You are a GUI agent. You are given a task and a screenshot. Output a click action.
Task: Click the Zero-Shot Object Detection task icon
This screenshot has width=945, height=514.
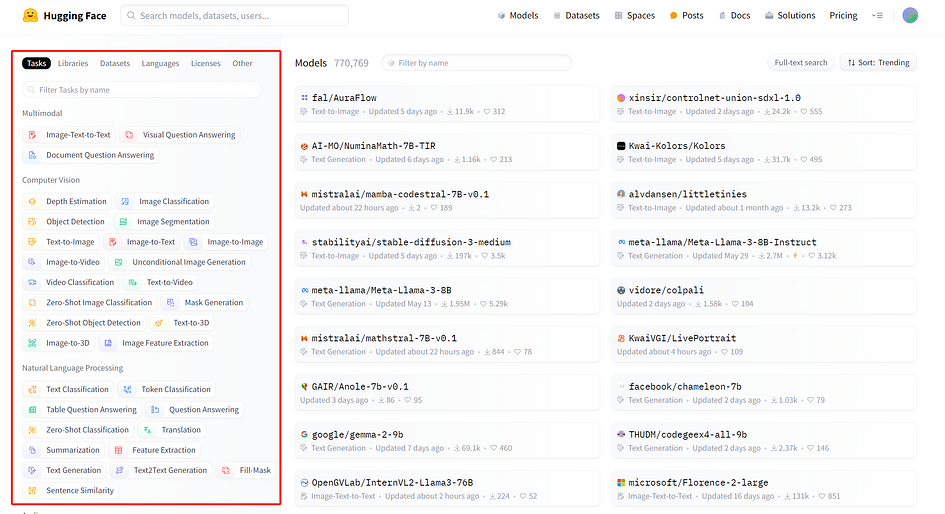pyautogui.click(x=33, y=322)
